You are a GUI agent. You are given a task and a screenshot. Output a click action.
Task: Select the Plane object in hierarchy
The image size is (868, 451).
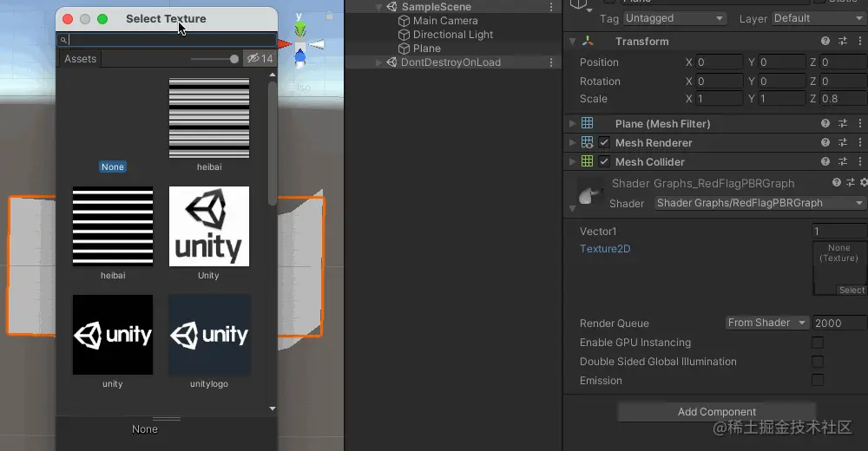pyautogui.click(x=427, y=49)
